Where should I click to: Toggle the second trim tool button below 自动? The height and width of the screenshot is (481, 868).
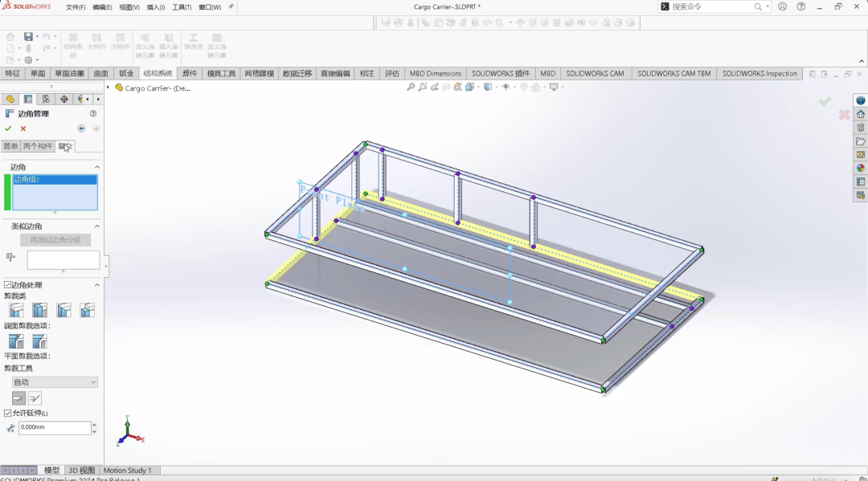click(37, 397)
